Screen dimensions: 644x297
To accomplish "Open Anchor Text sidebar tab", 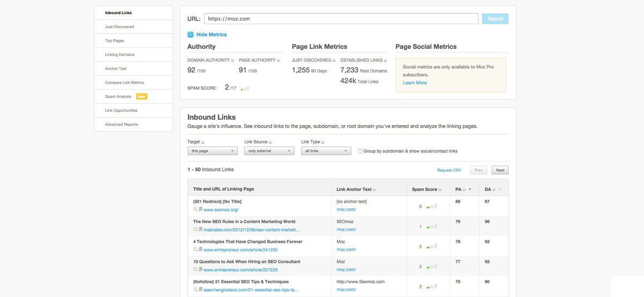I will [134, 69].
